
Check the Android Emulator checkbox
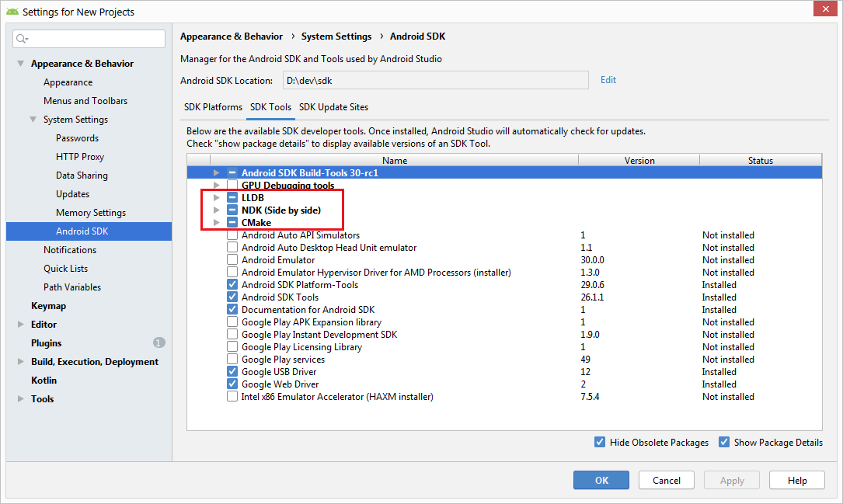pyautogui.click(x=232, y=259)
